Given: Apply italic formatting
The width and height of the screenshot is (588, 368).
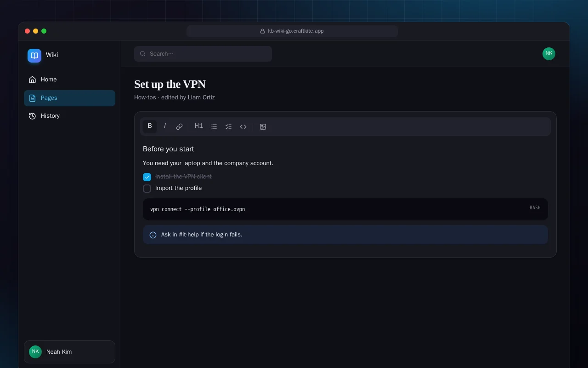Looking at the screenshot, I should [x=165, y=126].
